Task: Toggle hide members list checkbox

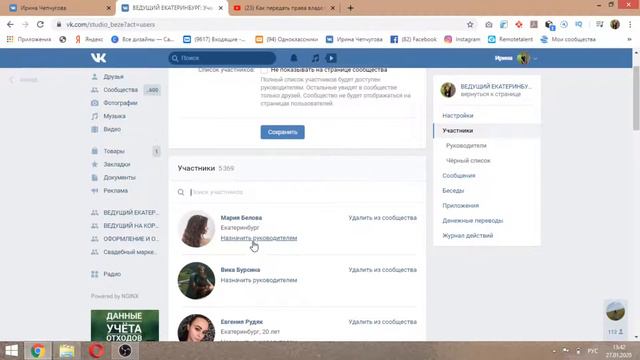Action: pyautogui.click(x=264, y=70)
